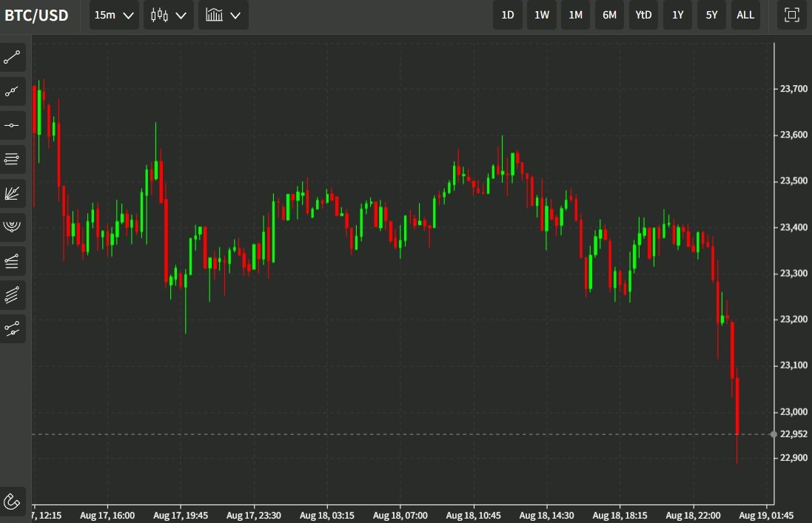This screenshot has height=523, width=812.
Task: Open the candlestick chart style dropdown
Action: (168, 15)
